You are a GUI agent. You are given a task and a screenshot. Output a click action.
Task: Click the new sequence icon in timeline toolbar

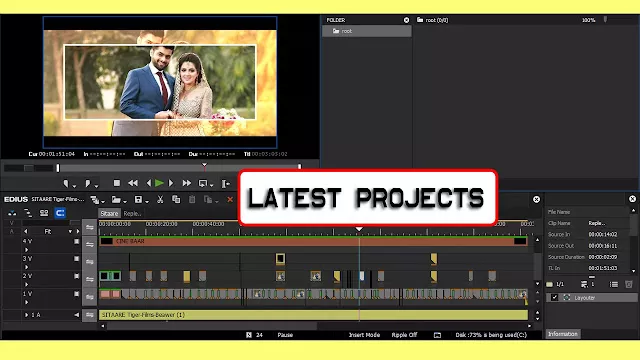pos(95,200)
